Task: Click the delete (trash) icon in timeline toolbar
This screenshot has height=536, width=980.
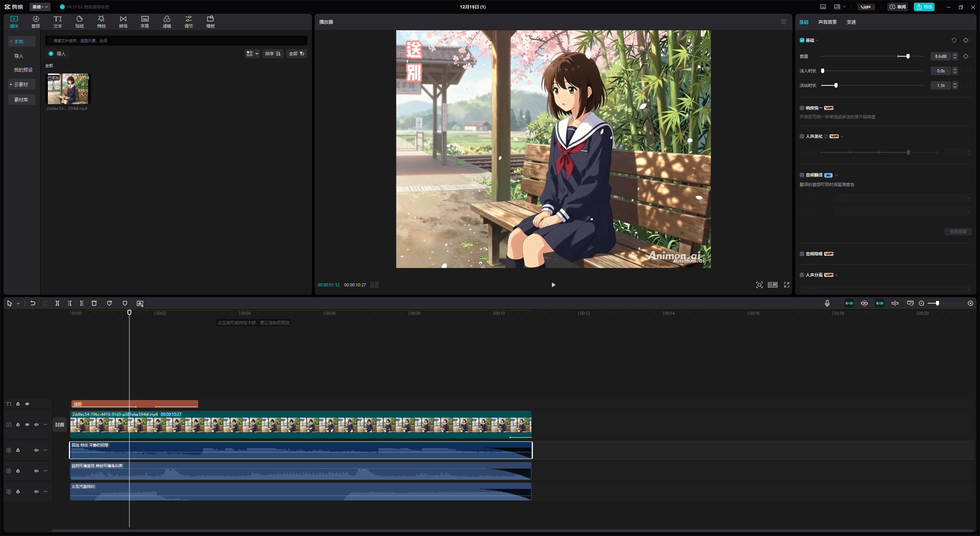Action: click(x=94, y=303)
